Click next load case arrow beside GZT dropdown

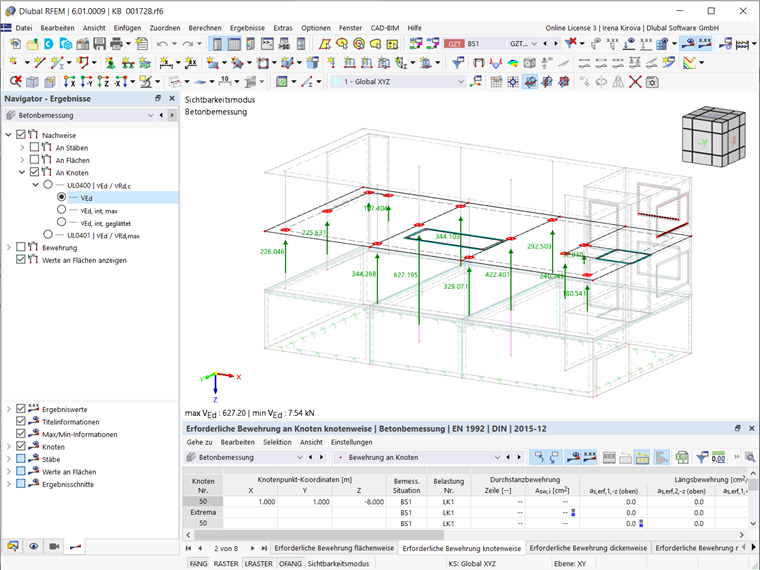pyautogui.click(x=555, y=44)
